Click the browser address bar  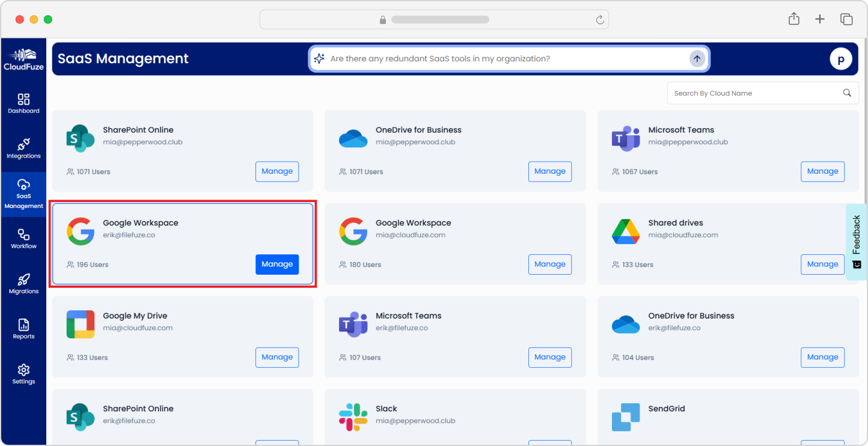[434, 19]
